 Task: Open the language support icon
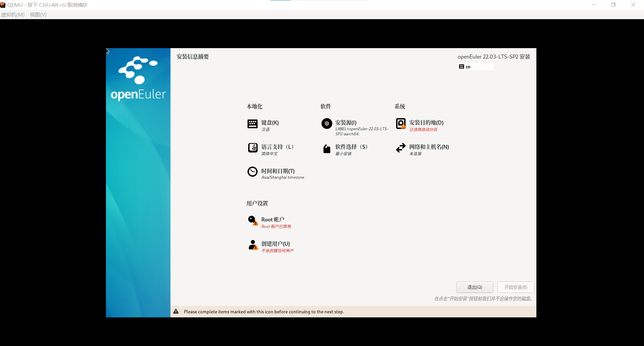point(253,148)
